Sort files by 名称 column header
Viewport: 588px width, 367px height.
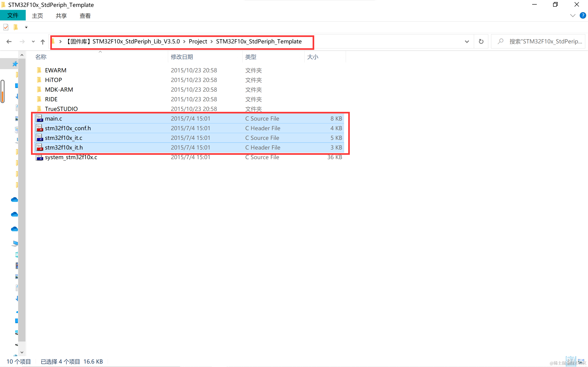[x=41, y=57]
